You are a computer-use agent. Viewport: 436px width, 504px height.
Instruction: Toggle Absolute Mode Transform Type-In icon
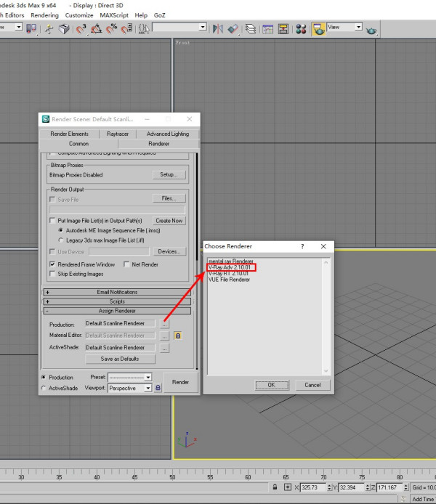(288, 487)
